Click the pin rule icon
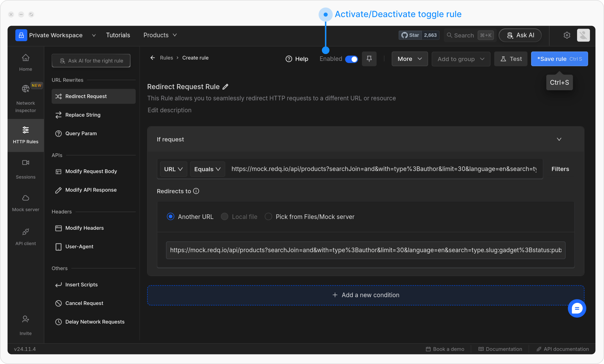This screenshot has height=364, width=604. tap(369, 59)
